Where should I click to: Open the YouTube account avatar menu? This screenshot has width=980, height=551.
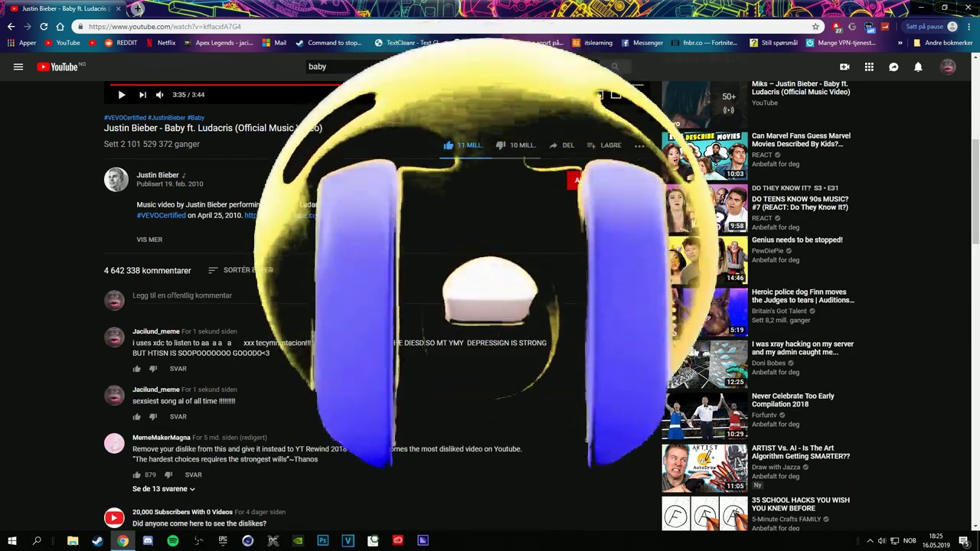pos(948,67)
